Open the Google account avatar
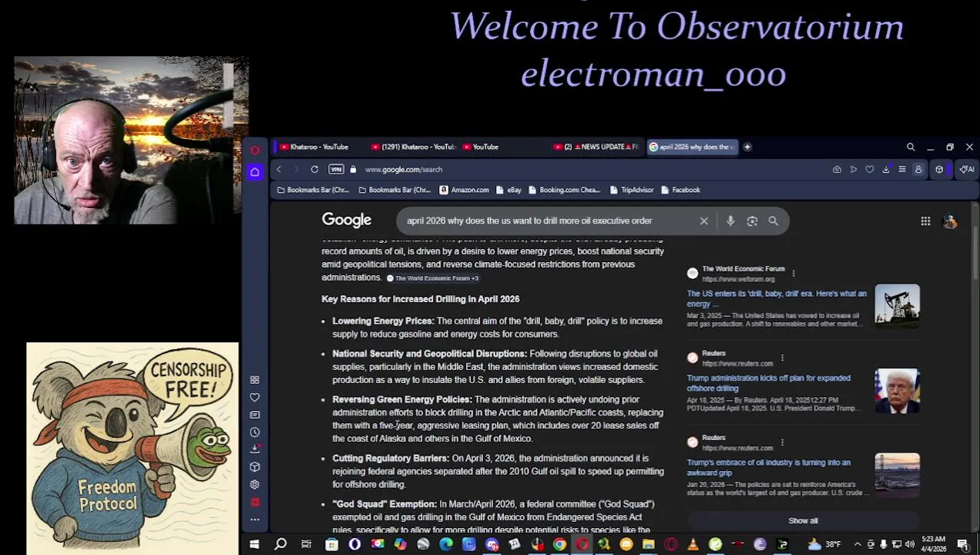The height and width of the screenshot is (555, 980). (950, 221)
